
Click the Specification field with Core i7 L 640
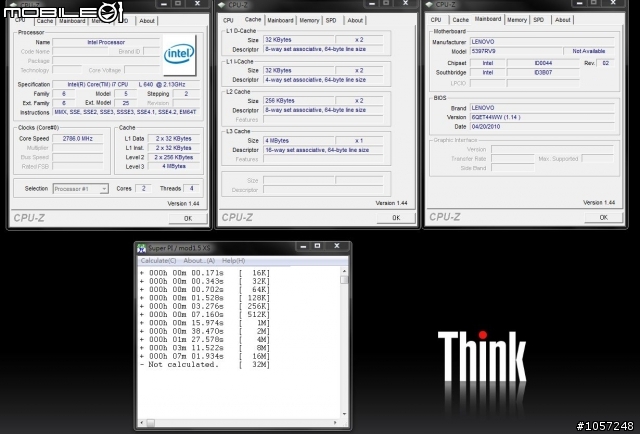pos(126,85)
